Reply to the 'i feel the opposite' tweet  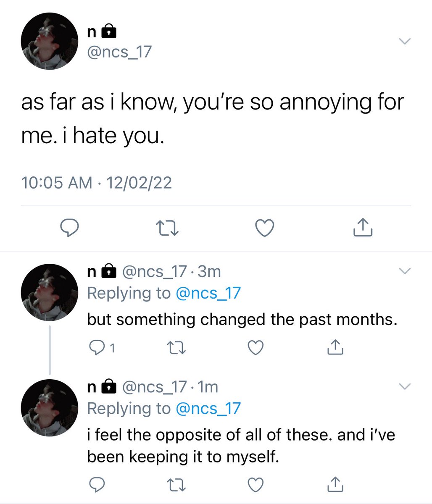click(98, 485)
